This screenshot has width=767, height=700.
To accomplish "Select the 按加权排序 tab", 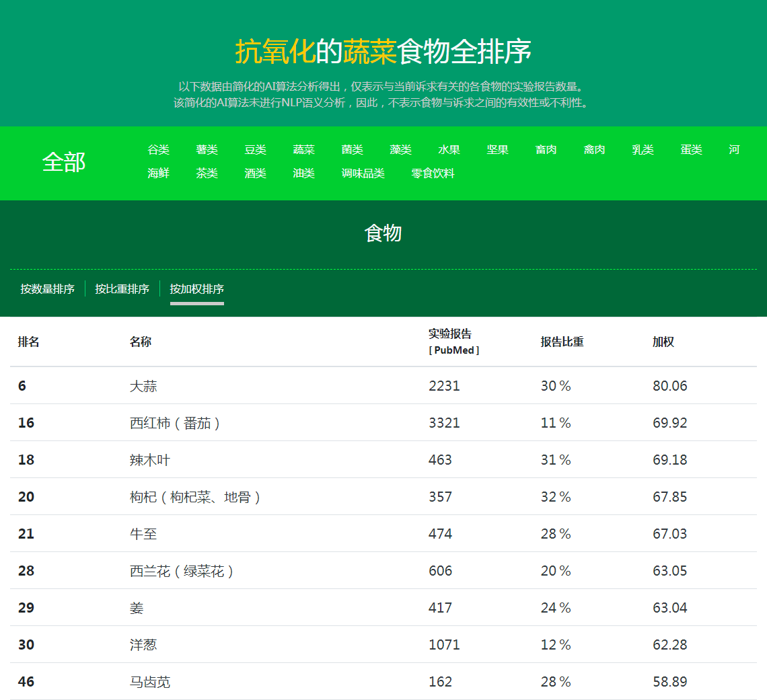I will point(196,289).
